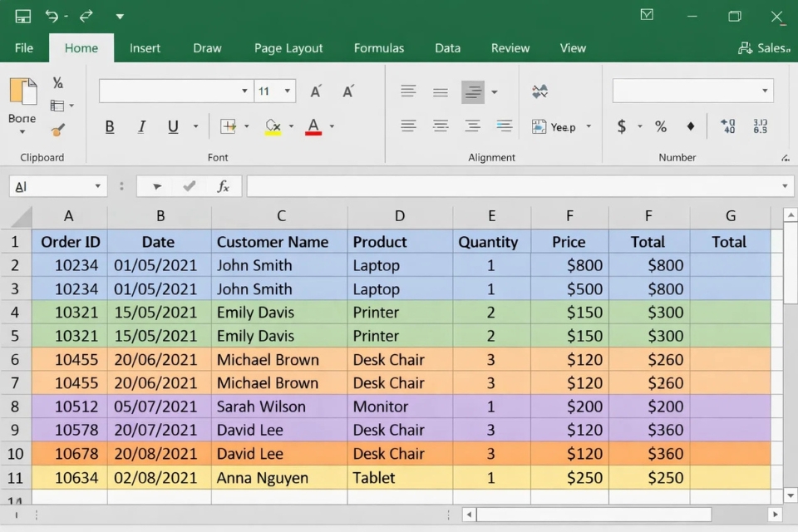Click the Wrap Text toggle
This screenshot has height=532, width=798.
pos(539,91)
